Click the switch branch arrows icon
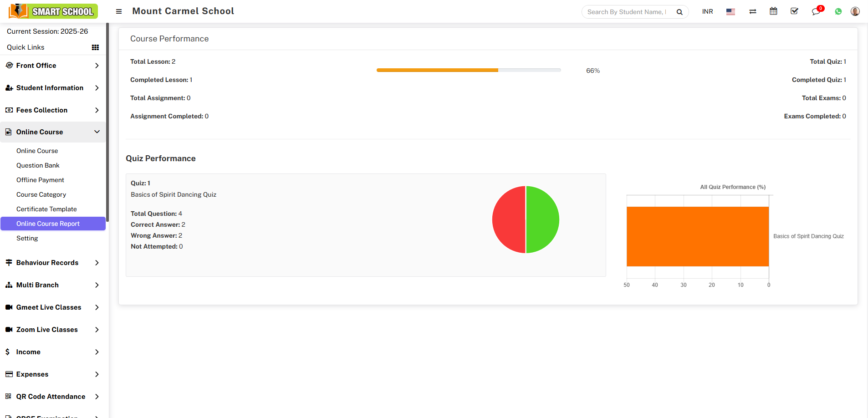This screenshot has width=868, height=418. 753,12
